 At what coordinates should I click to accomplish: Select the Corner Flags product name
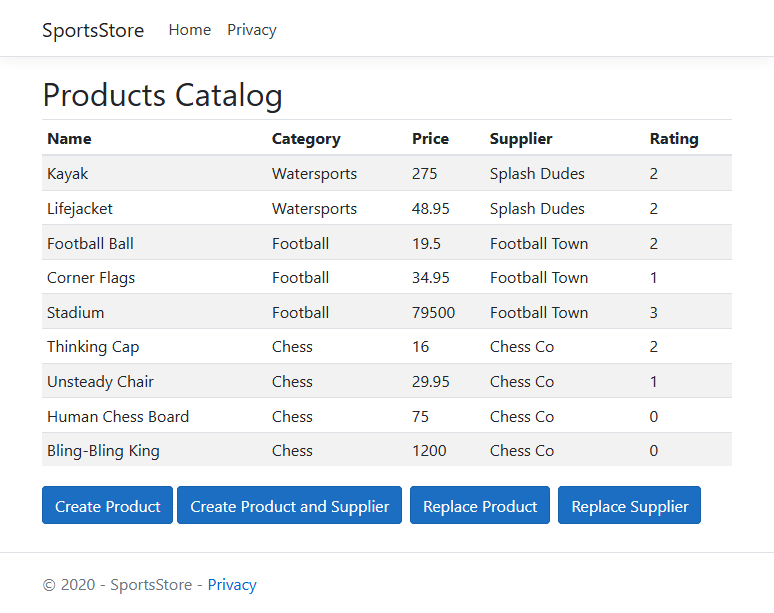91,278
